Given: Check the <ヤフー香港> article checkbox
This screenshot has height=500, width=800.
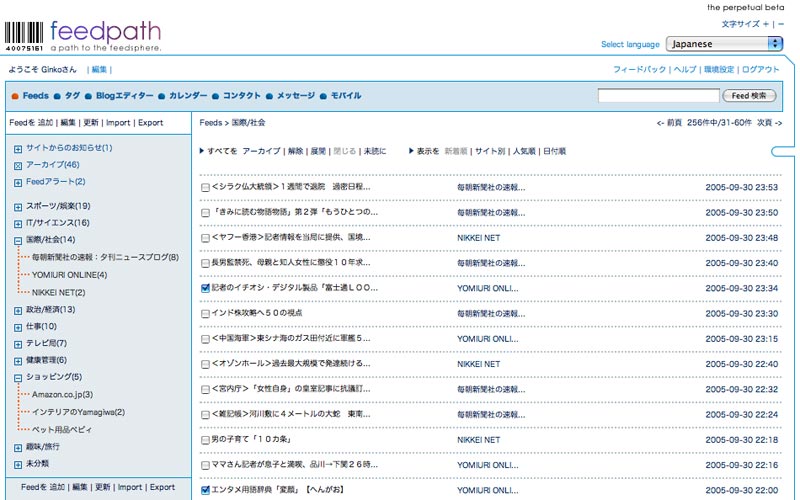Looking at the screenshot, I should [x=205, y=238].
